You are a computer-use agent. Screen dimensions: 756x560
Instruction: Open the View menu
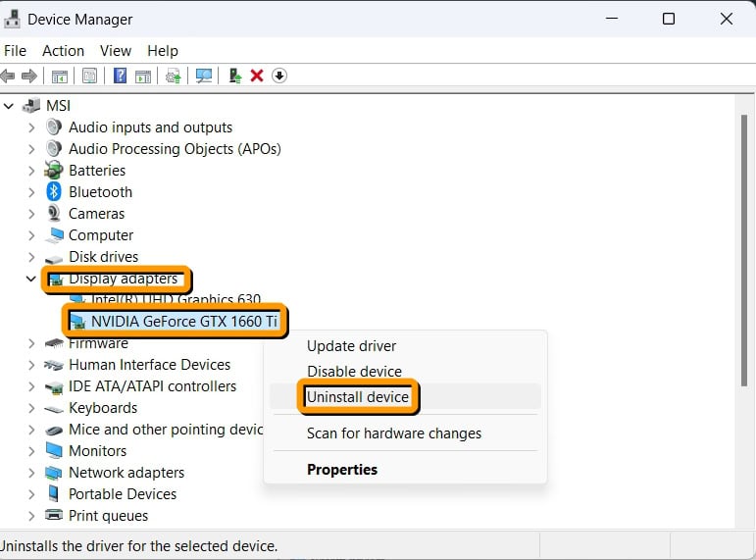[x=115, y=51]
